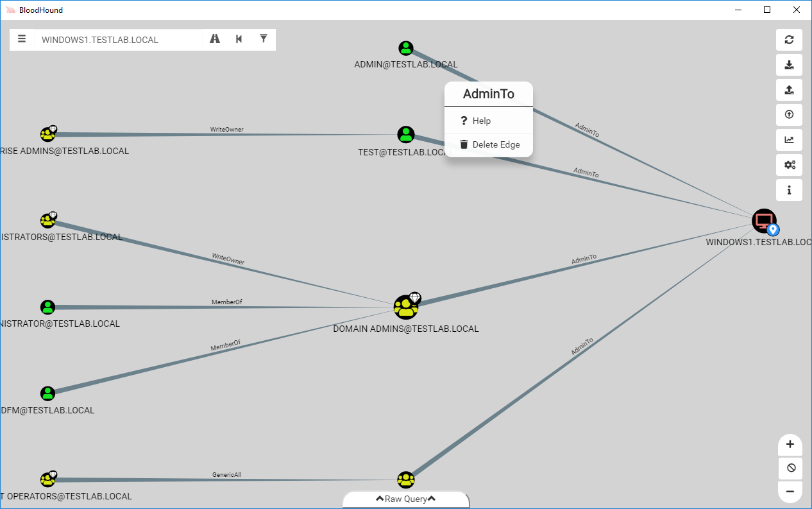Open settings via the gears icon
The height and width of the screenshot is (509, 812).
pos(789,165)
